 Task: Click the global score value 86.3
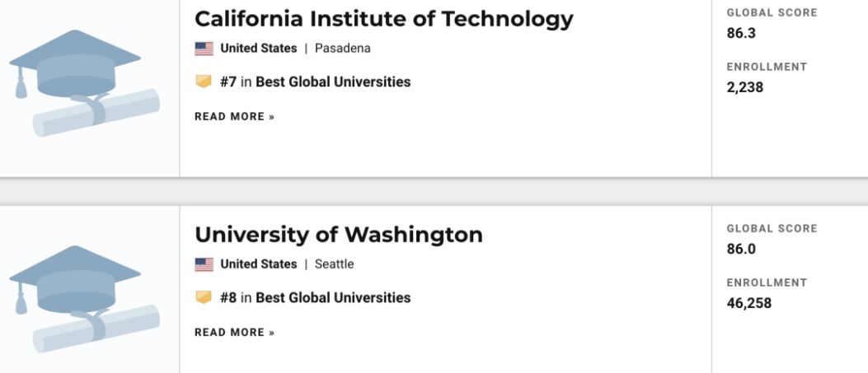click(x=741, y=34)
